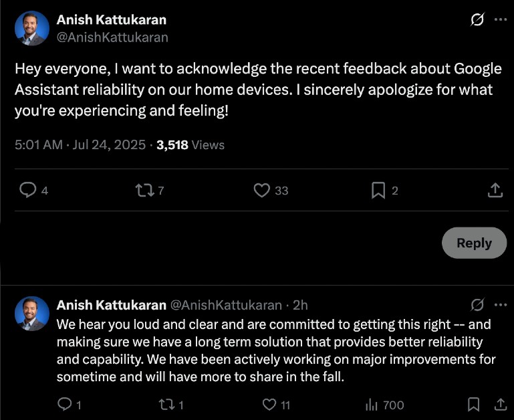The width and height of the screenshot is (514, 420).
Task: Repost the main tweet with 7 reposts
Action: tap(144, 191)
